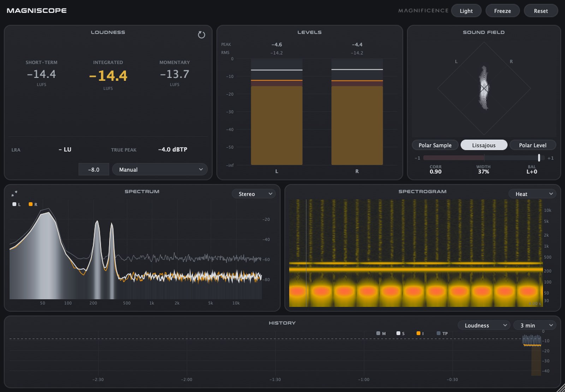The image size is (565, 392).
Task: Open the 3 min history range dropdown
Action: pos(535,325)
